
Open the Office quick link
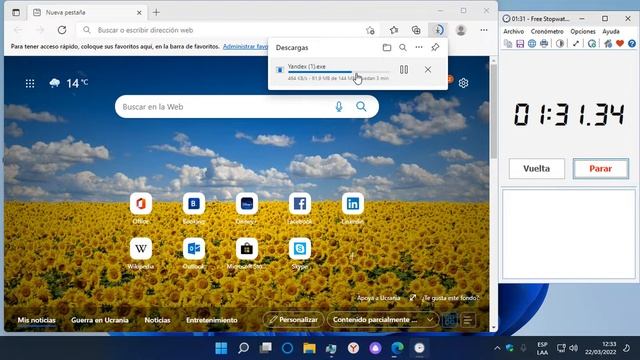141,203
